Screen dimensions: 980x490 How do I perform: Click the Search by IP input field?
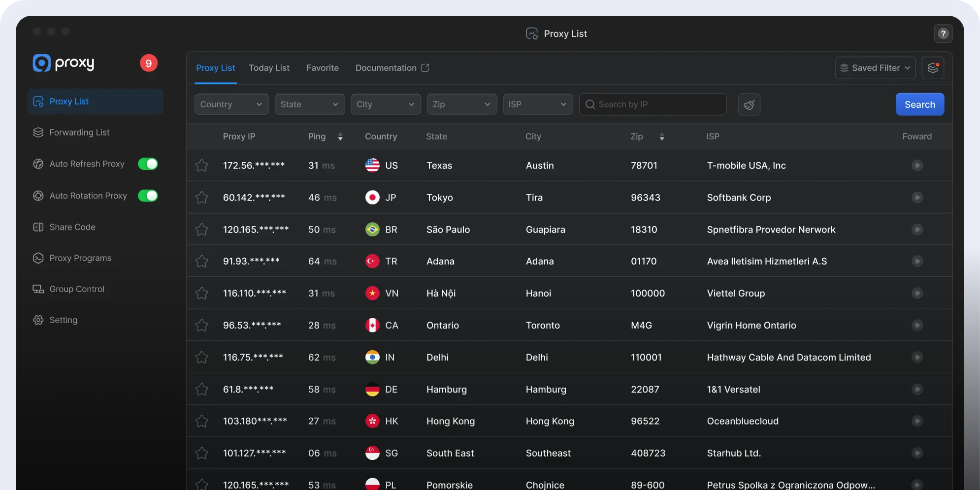pos(658,104)
